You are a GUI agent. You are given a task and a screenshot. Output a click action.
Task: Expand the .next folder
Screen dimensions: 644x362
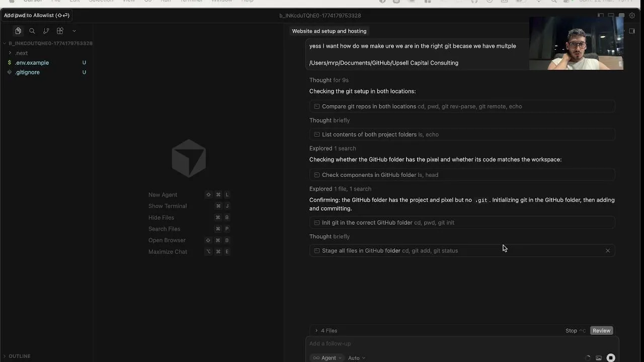pos(21,53)
